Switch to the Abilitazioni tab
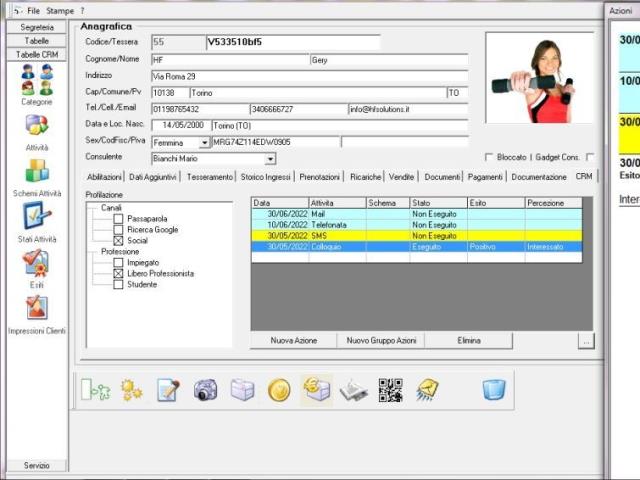This screenshot has height=480, width=640. pos(104,177)
